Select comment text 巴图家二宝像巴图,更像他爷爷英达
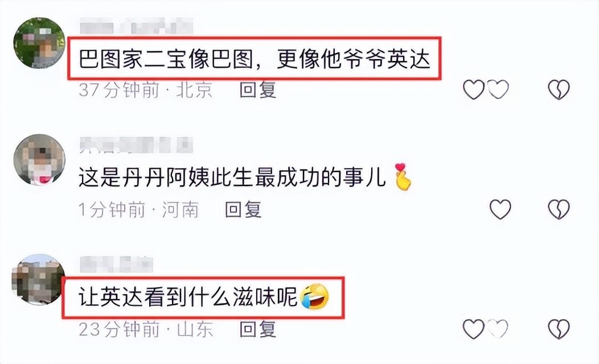This screenshot has width=599, height=364. (255, 60)
